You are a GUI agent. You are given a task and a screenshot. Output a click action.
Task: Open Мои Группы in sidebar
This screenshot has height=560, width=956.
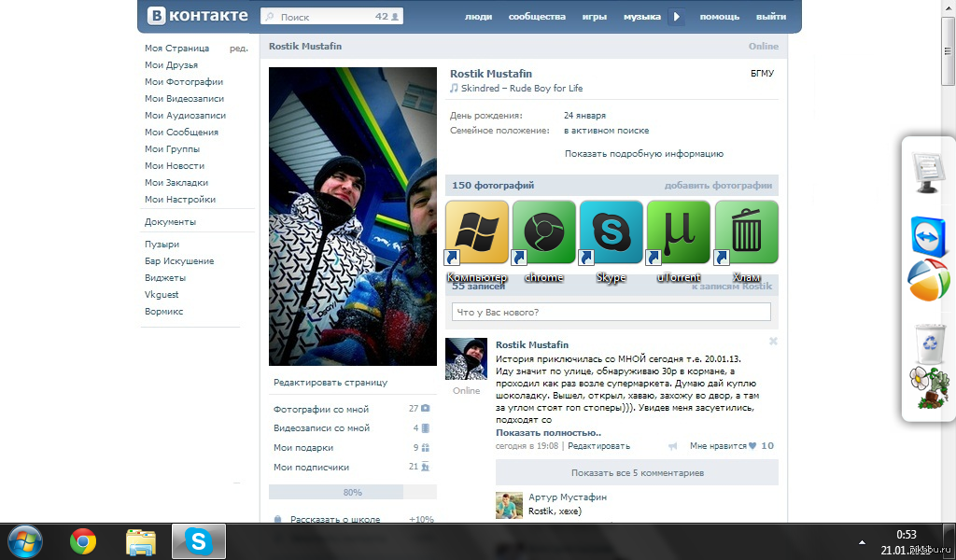[172, 148]
